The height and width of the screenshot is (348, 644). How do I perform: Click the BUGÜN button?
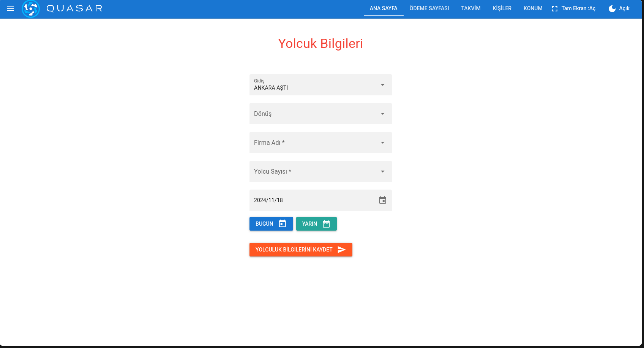click(271, 224)
